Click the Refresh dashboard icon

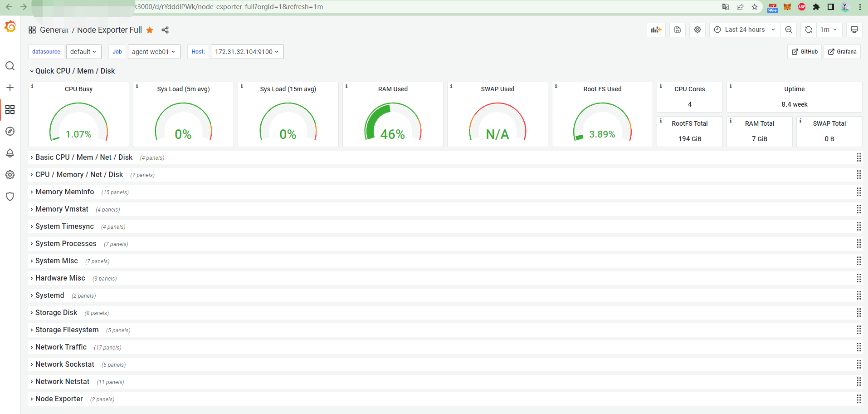pyautogui.click(x=808, y=30)
